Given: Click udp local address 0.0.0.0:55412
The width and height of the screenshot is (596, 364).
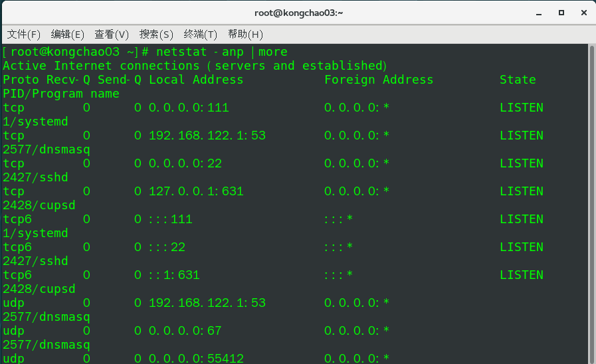Looking at the screenshot, I should pos(196,358).
